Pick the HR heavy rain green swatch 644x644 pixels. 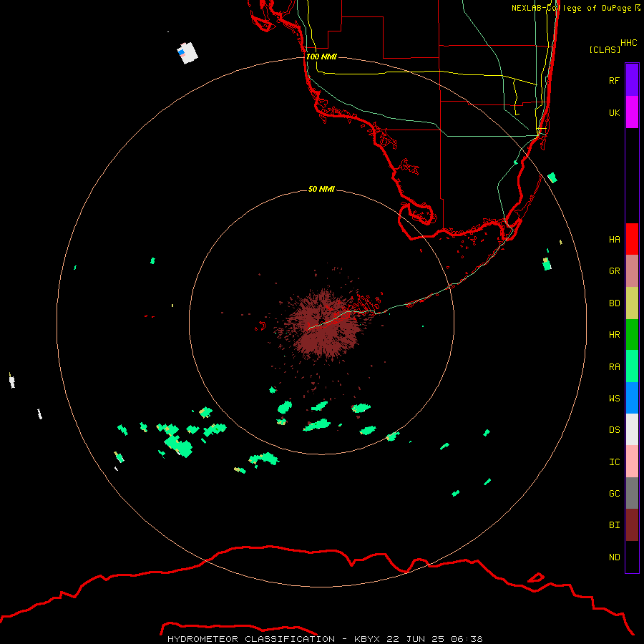[x=632, y=335]
